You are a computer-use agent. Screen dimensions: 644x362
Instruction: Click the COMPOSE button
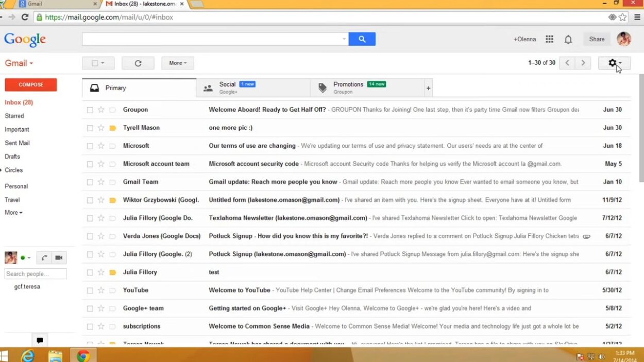tap(31, 84)
